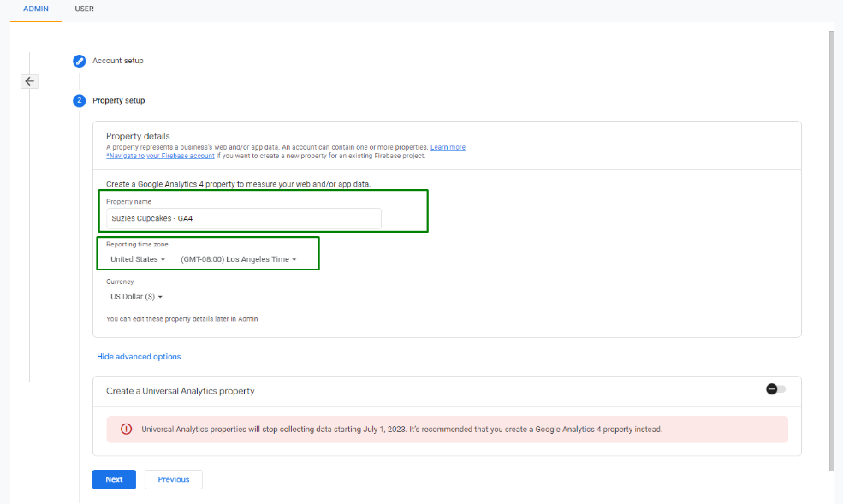843x504 pixels.
Task: Click 'Create a Universal Analytics property' heading
Action: pyautogui.click(x=180, y=391)
